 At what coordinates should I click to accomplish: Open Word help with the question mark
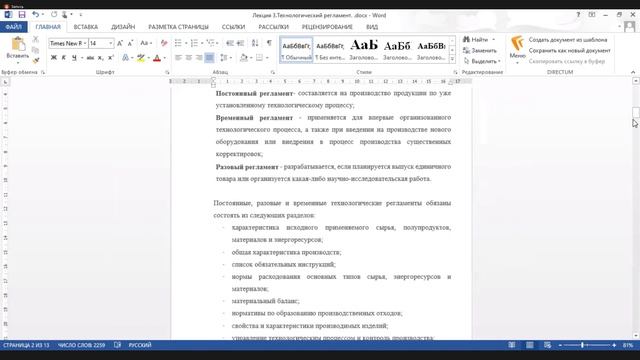click(x=578, y=15)
